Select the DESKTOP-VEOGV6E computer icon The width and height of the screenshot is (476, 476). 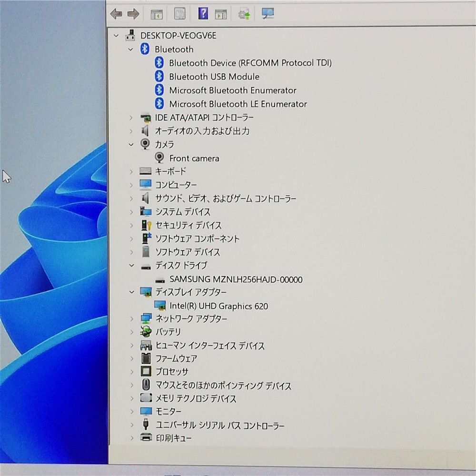pyautogui.click(x=130, y=36)
